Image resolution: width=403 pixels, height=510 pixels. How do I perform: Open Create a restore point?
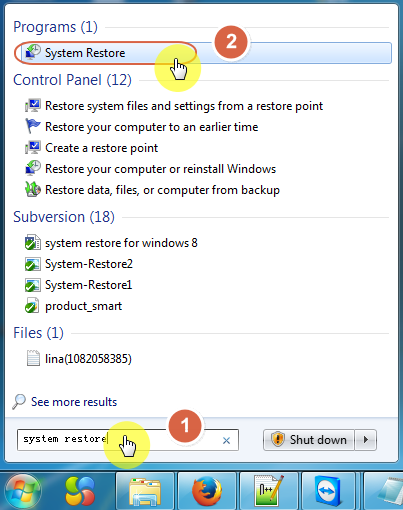(101, 148)
